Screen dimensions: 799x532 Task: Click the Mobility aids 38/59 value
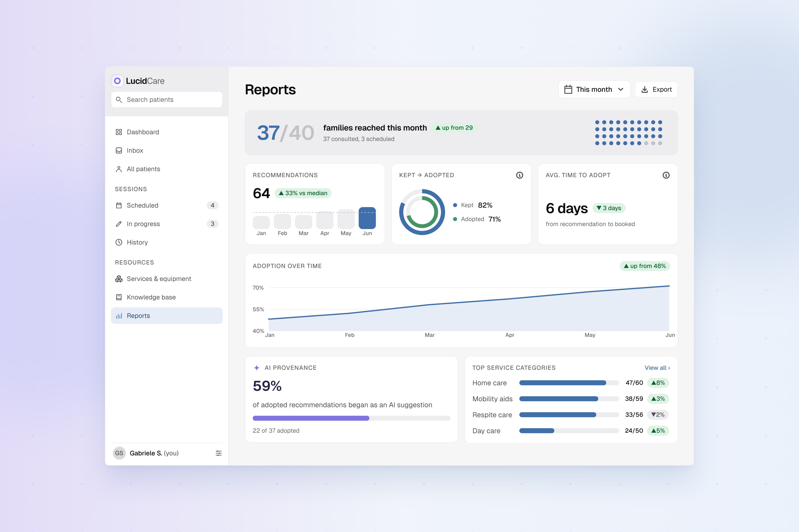click(634, 399)
